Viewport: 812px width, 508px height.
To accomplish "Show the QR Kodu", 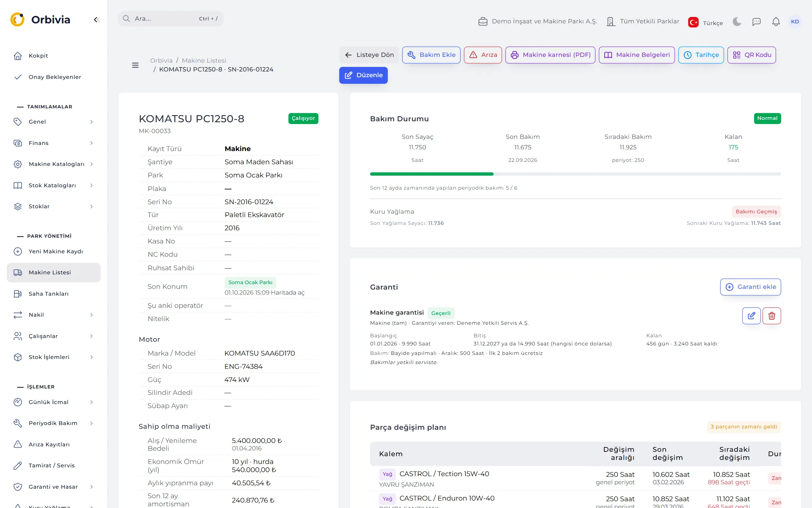I will coord(752,55).
